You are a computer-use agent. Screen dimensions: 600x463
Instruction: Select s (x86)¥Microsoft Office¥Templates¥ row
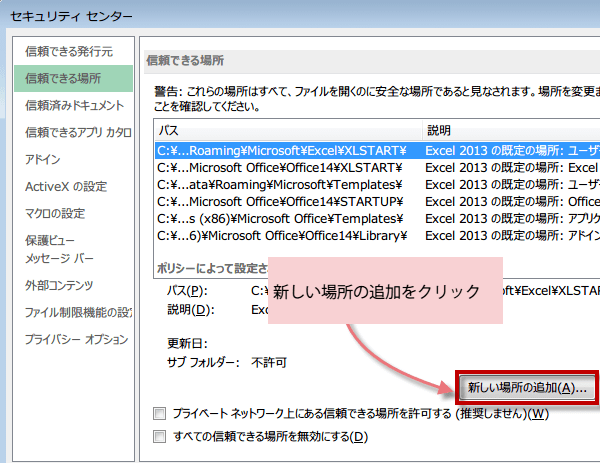click(377, 218)
